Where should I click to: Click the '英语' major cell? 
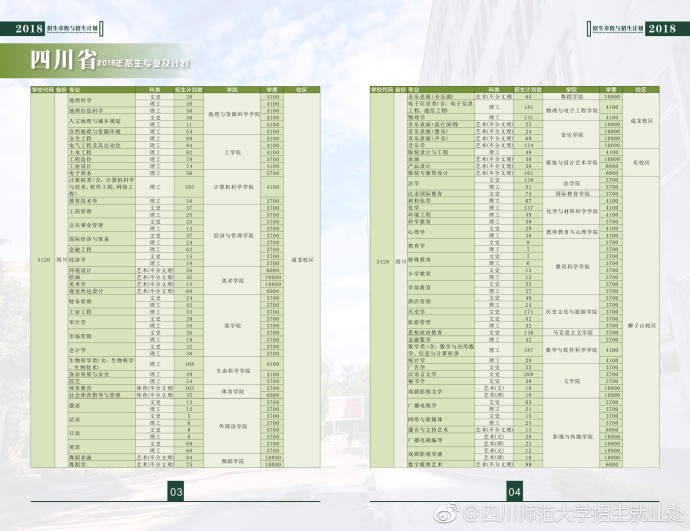[x=102, y=447]
